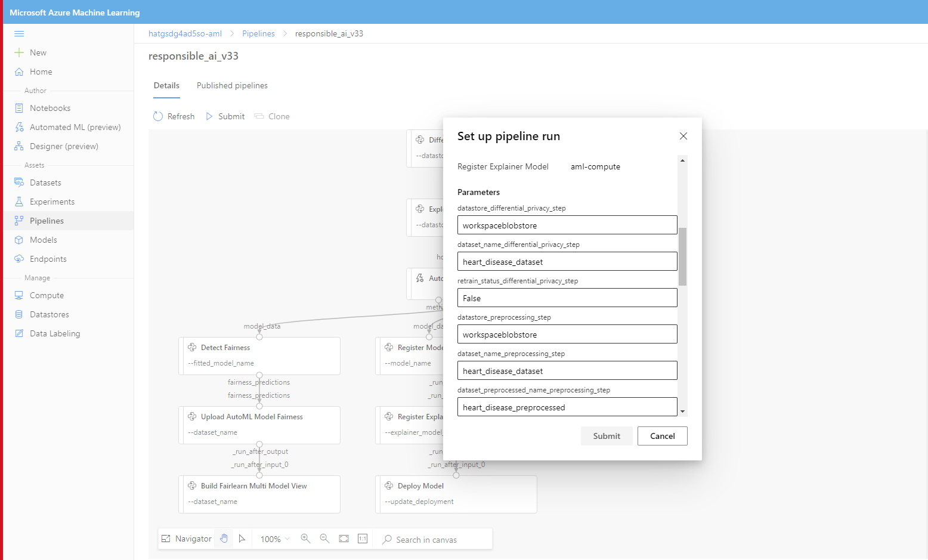Viewport: 928px width, 560px height.
Task: Open Notebooks from the sidebar
Action: [x=68, y=108]
